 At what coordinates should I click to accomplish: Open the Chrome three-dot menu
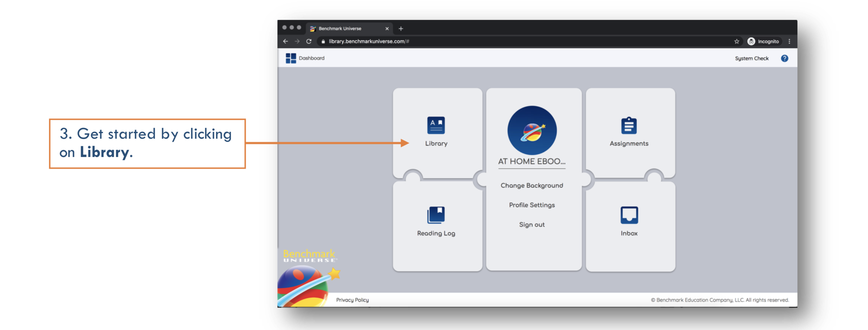789,42
